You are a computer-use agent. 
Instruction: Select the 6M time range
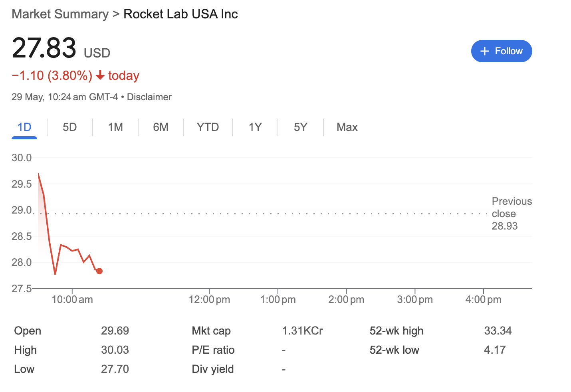161,127
